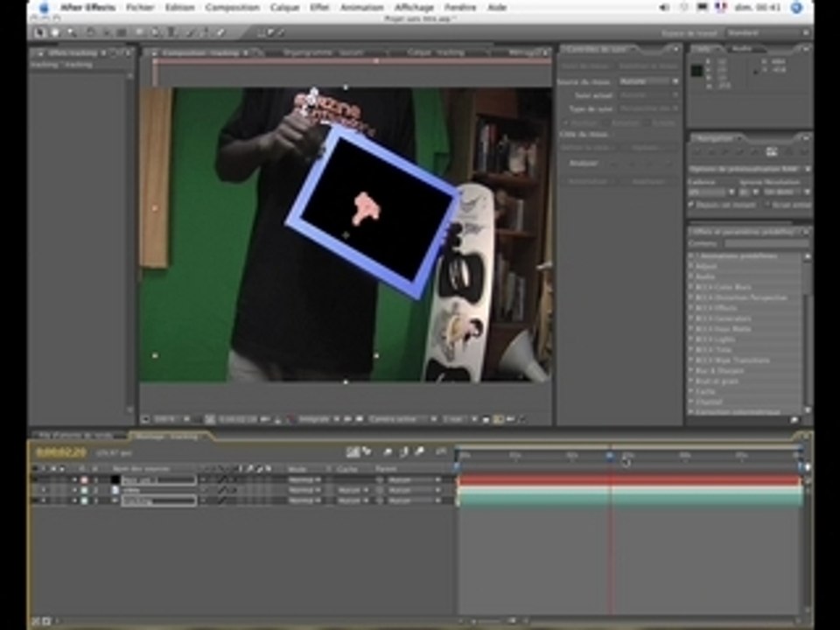Image resolution: width=840 pixels, height=630 pixels.
Task: Toggle the Ecran entier checkbox
Action: click(767, 205)
